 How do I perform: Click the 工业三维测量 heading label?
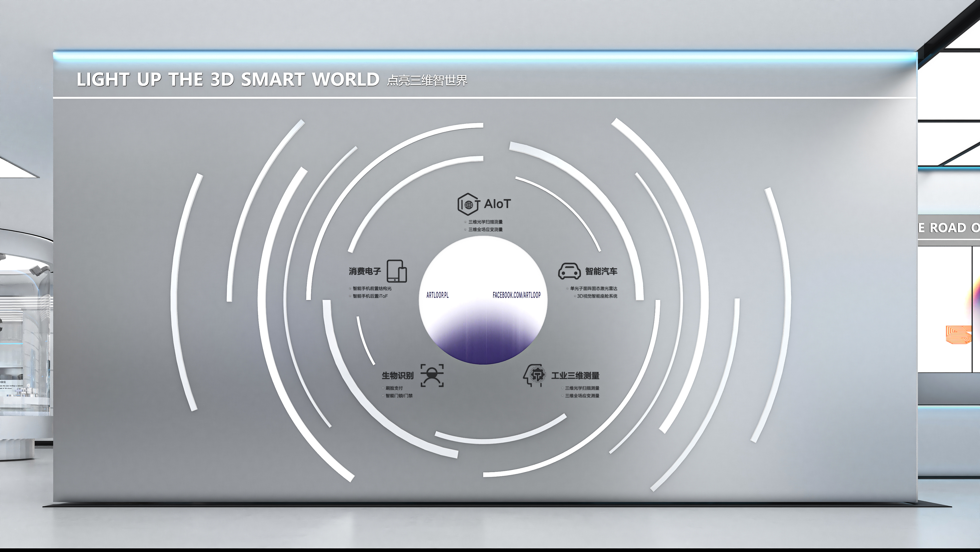point(575,376)
